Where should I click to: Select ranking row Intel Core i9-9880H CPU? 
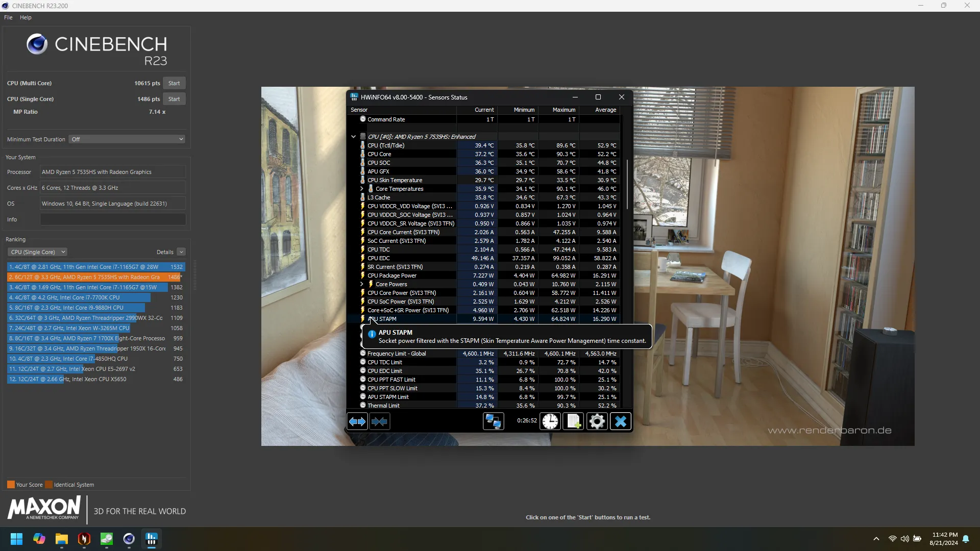point(96,308)
